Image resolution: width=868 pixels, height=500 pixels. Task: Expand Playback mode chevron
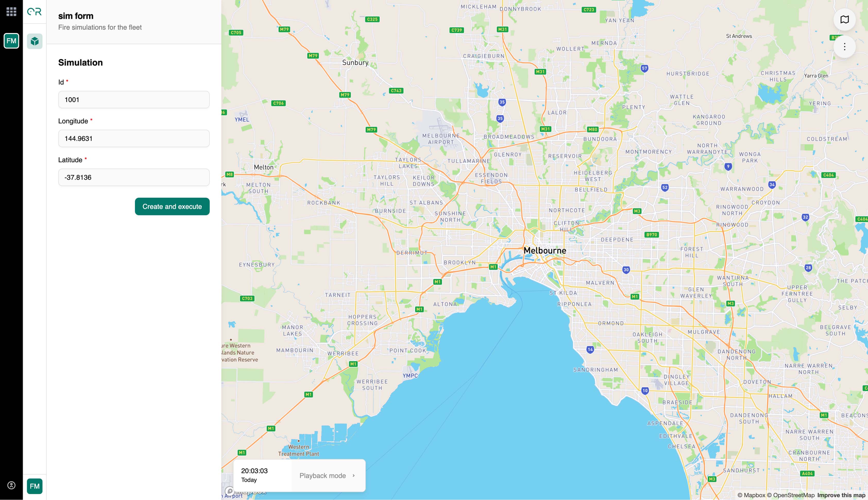tap(353, 476)
